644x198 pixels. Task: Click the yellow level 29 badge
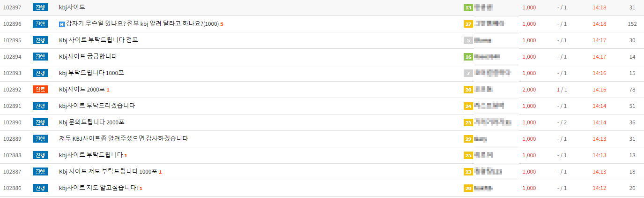point(468,139)
